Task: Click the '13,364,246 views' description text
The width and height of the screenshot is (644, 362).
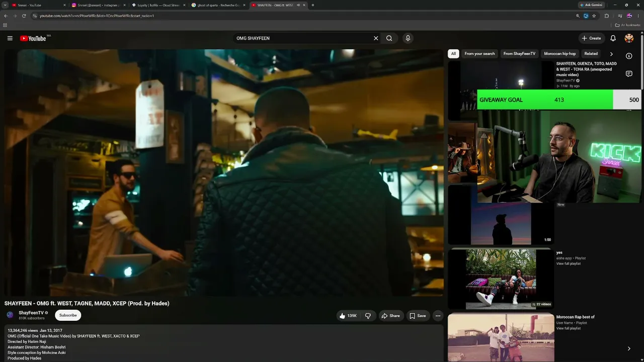Action: click(x=23, y=330)
